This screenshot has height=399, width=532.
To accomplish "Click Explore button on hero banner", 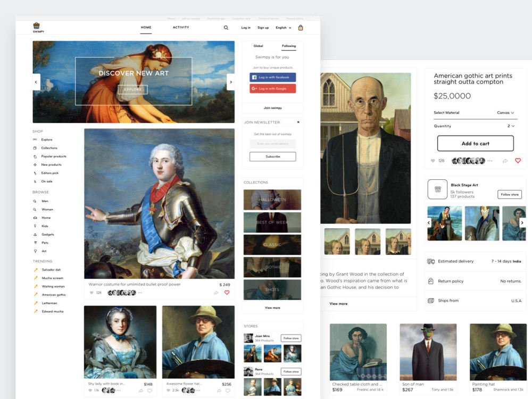I will (132, 89).
